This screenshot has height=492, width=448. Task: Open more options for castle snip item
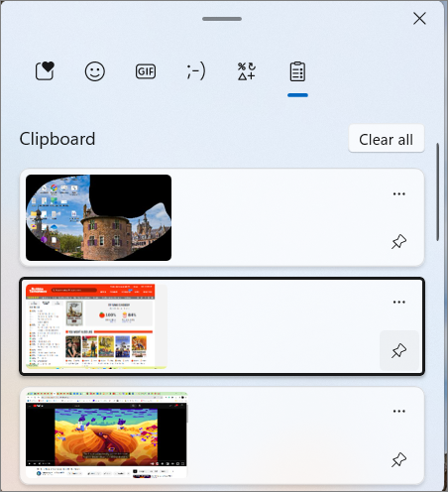click(399, 193)
